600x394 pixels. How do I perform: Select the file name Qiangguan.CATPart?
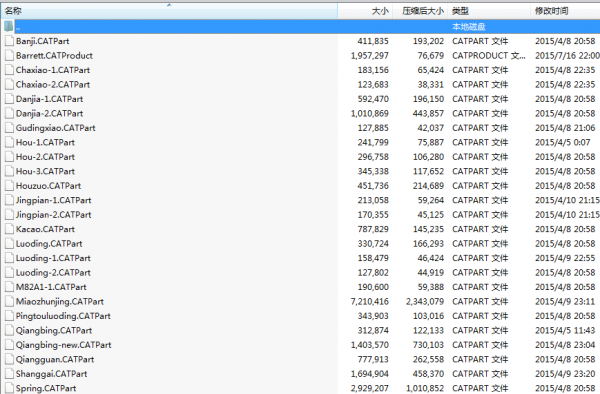tap(55, 360)
